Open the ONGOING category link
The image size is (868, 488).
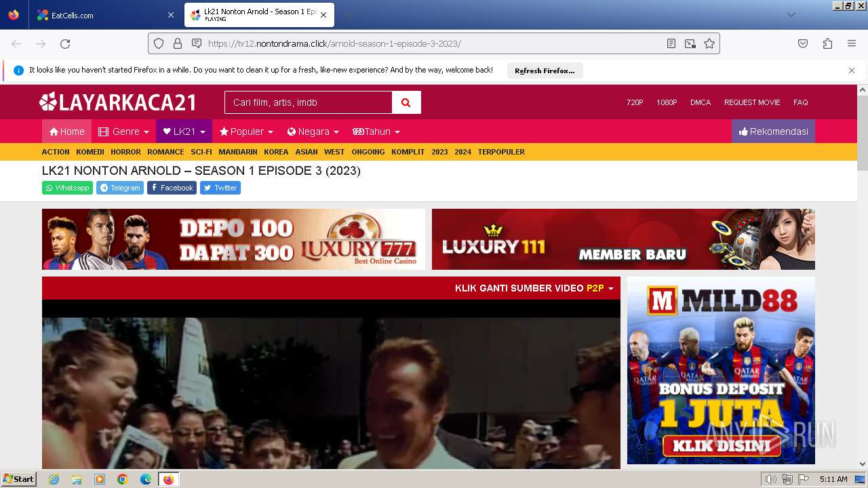pyautogui.click(x=368, y=152)
